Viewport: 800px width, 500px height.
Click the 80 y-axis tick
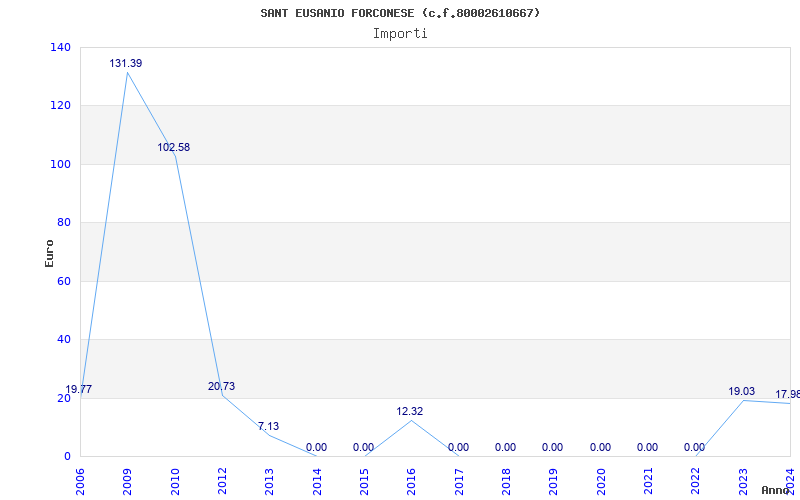[64, 222]
